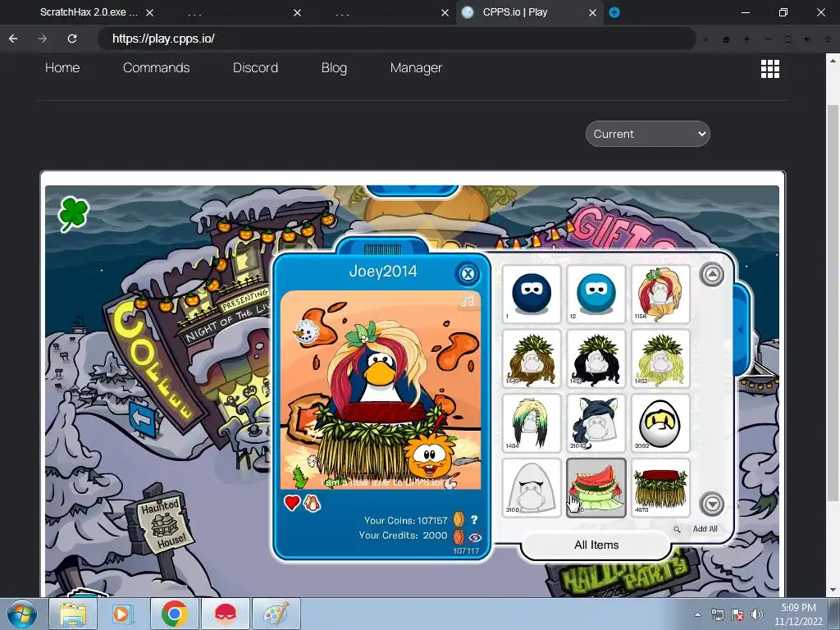This screenshot has height=630, width=840.
Task: Click the penguin badge beside heart
Action: [312, 503]
